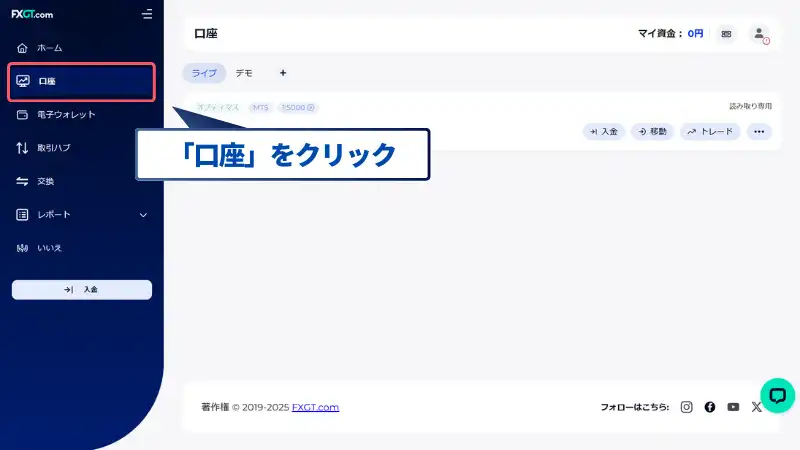
Task: Expand the レポート chevron arrow
Action: point(143,215)
